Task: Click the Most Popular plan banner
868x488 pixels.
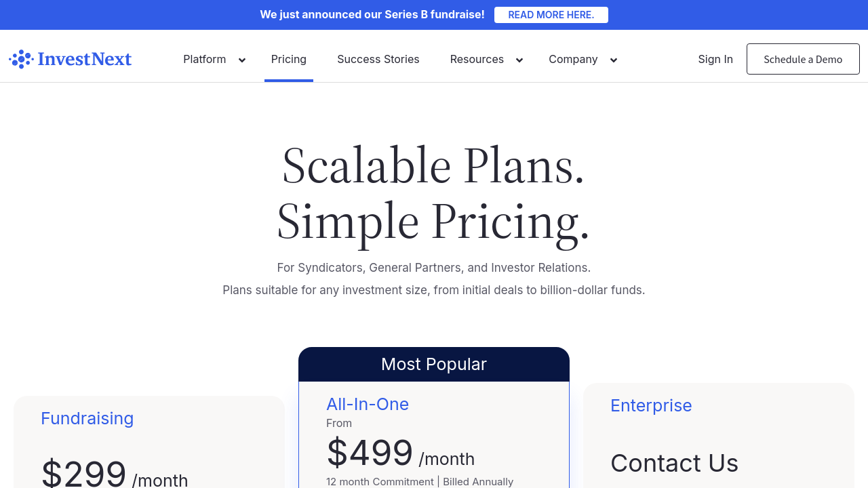Action: (434, 365)
